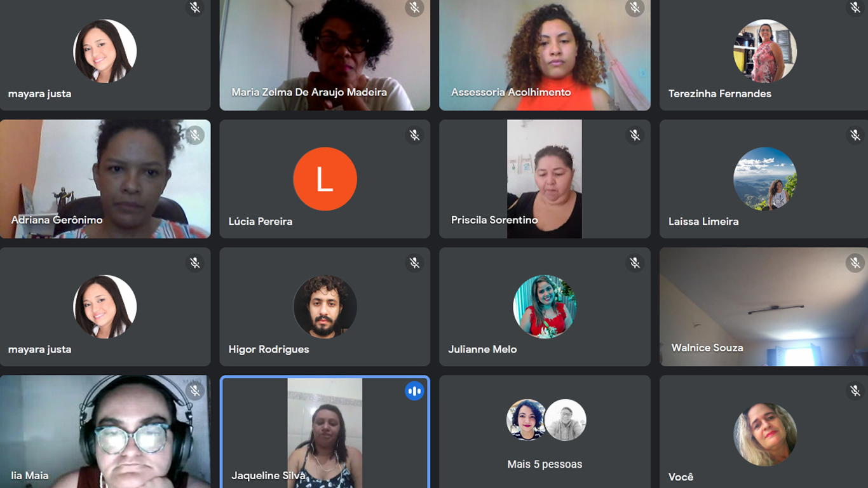Click the Maria Zelma De Araujo Madeira name label

click(309, 93)
